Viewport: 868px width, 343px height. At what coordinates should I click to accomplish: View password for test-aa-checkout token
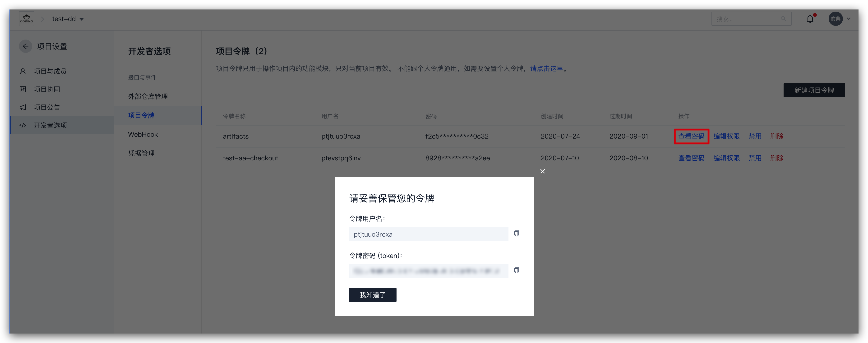[691, 158]
